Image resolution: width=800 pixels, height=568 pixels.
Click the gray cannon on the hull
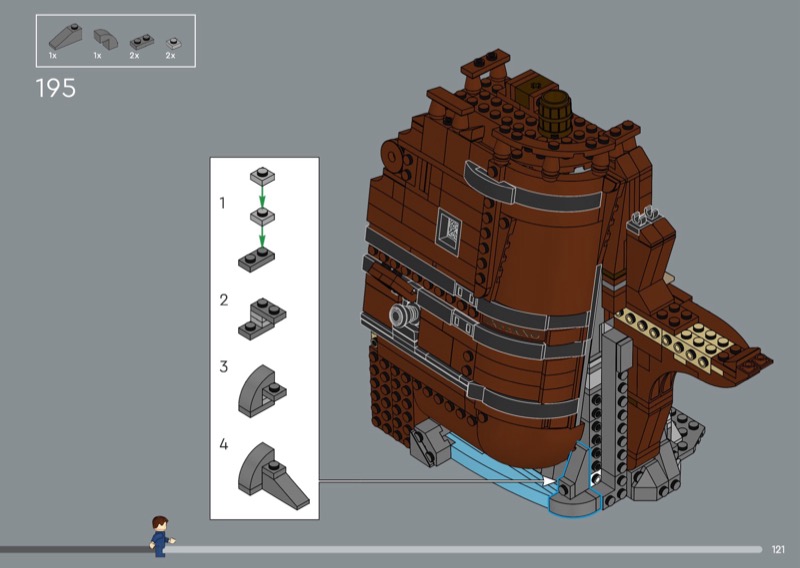[x=402, y=317]
